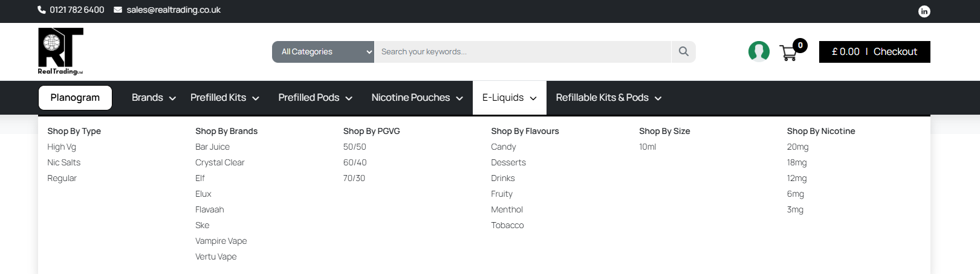Select Nic Salts under Shop By Type
Image resolution: width=980 pixels, height=274 pixels.
(63, 162)
